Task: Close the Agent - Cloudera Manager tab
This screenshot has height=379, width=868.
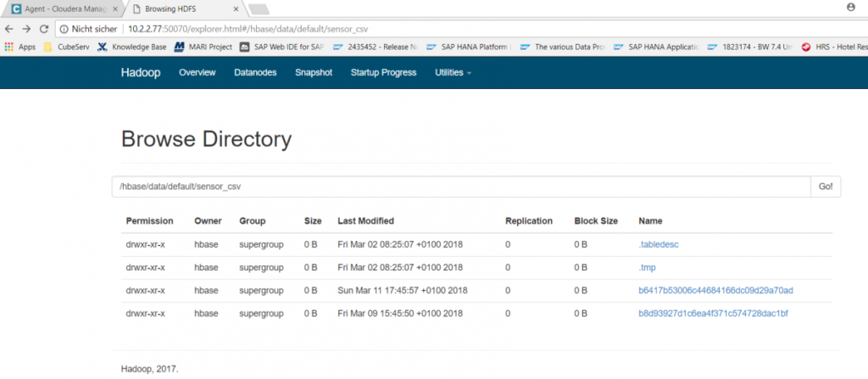Action: 115,8
